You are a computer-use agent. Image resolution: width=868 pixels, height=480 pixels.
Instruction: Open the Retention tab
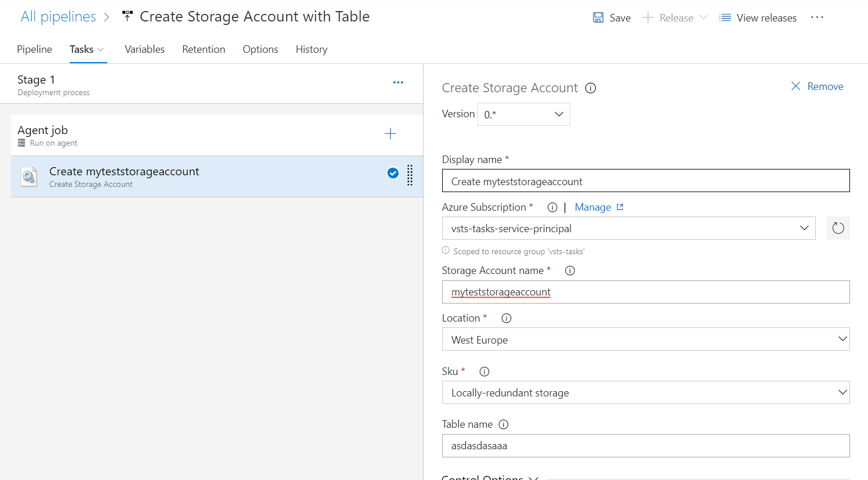point(204,49)
